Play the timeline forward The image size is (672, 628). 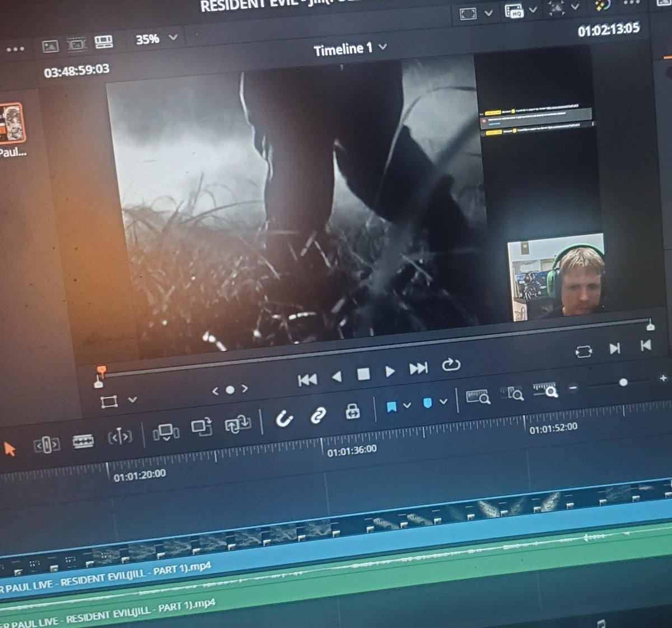point(390,371)
